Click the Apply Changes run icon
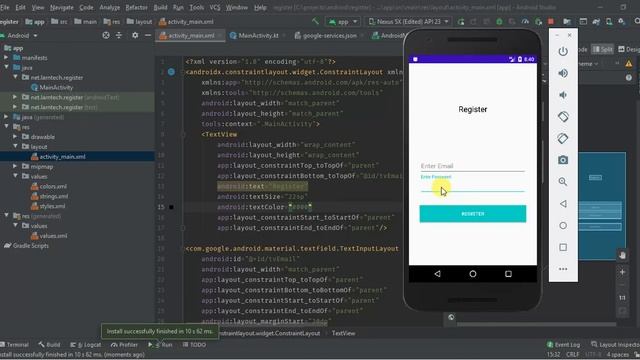The height and width of the screenshot is (360, 640). pos(461,21)
